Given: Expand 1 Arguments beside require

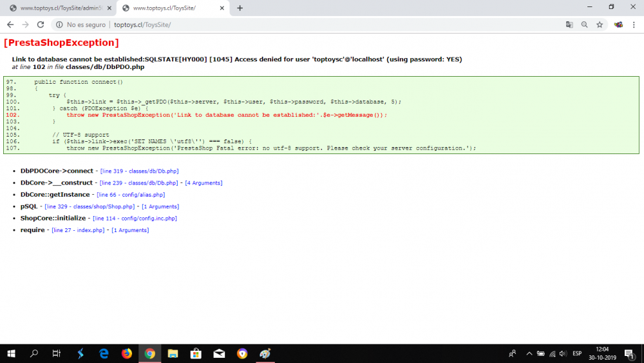Looking at the screenshot, I should (x=130, y=231).
